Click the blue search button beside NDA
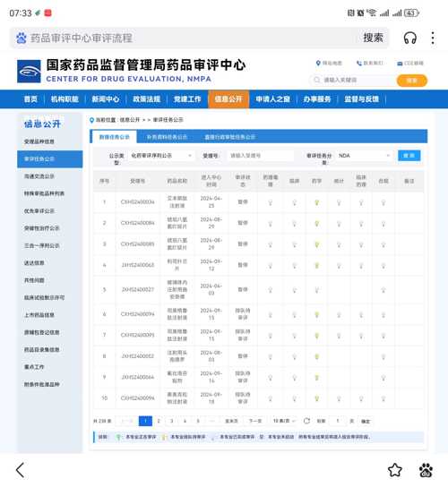The width and height of the screenshot is (448, 487). (x=409, y=156)
